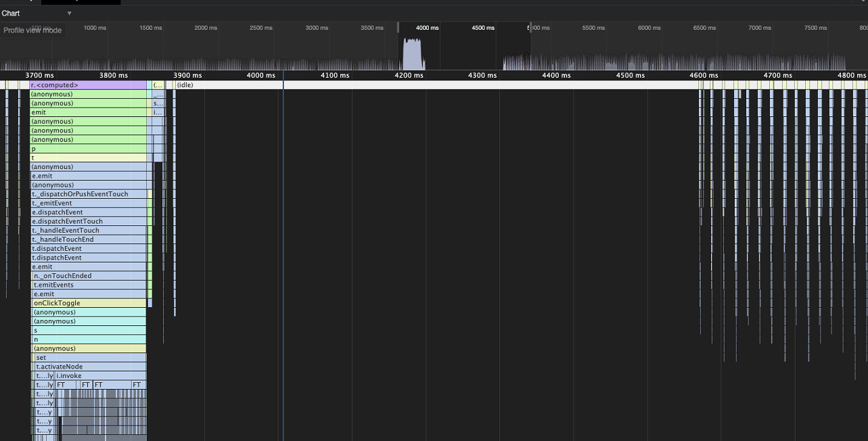Select t._dispatchOrPushEventTouch in the flame chart

point(89,194)
